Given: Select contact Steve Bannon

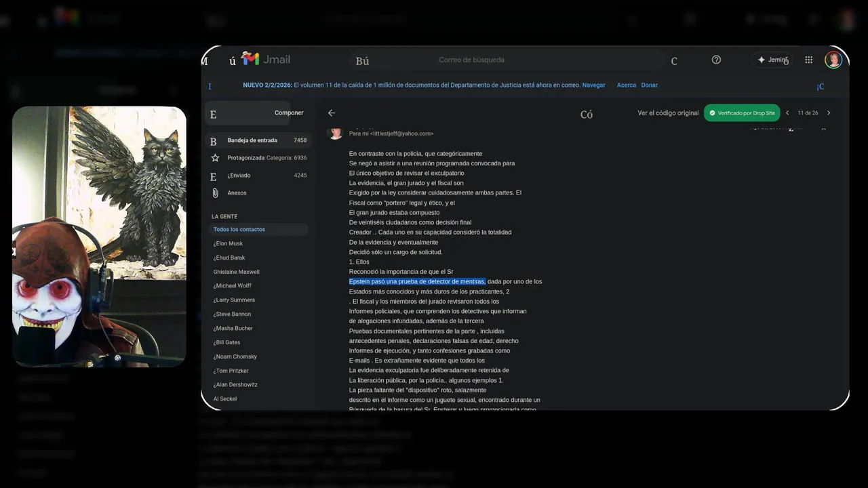Looking at the screenshot, I should (x=232, y=314).
